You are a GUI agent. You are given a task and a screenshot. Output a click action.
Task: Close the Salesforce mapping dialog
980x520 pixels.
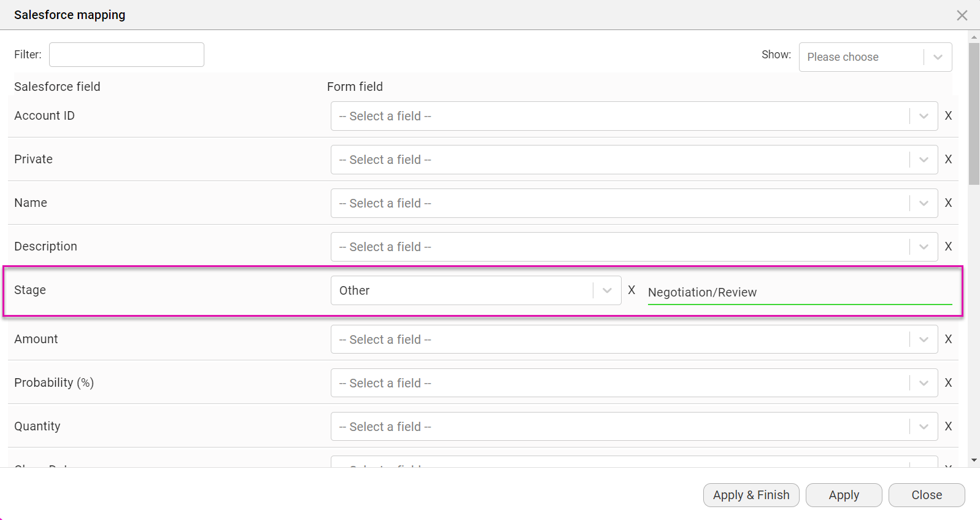click(962, 15)
